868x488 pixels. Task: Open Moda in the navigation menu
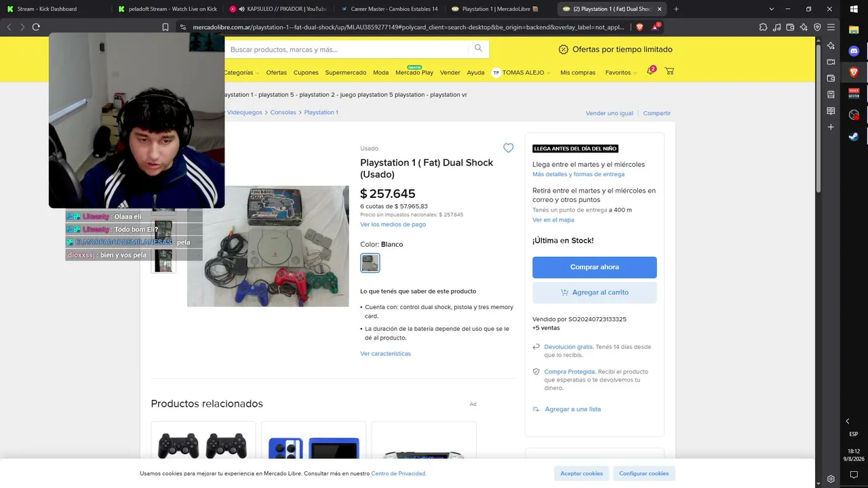(380, 73)
